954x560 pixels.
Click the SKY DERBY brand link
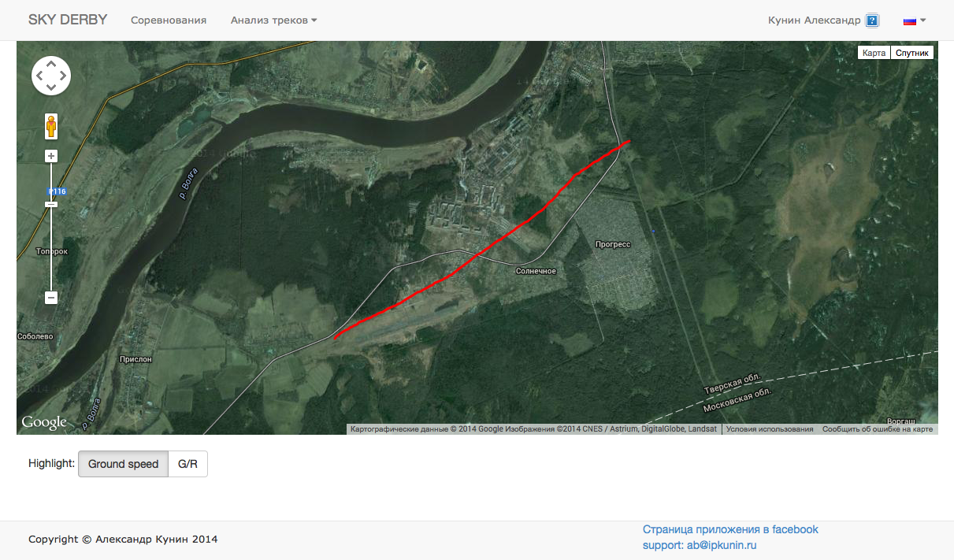(68, 20)
